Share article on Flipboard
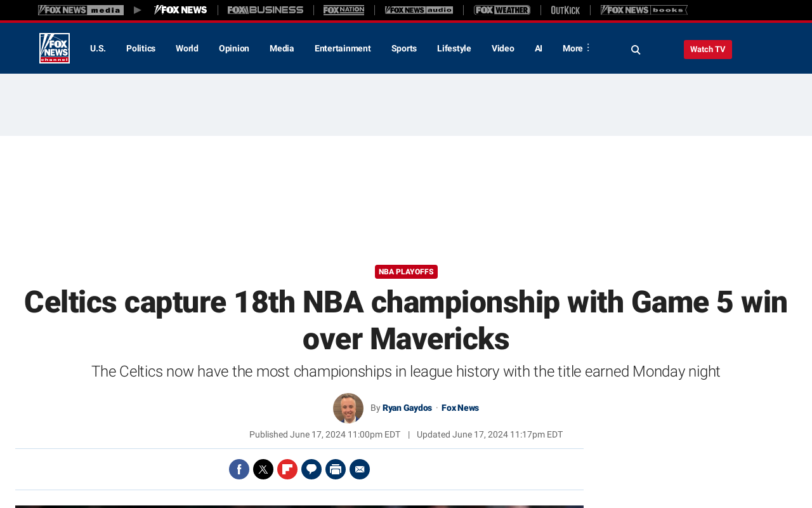The height and width of the screenshot is (508, 812). [287, 469]
